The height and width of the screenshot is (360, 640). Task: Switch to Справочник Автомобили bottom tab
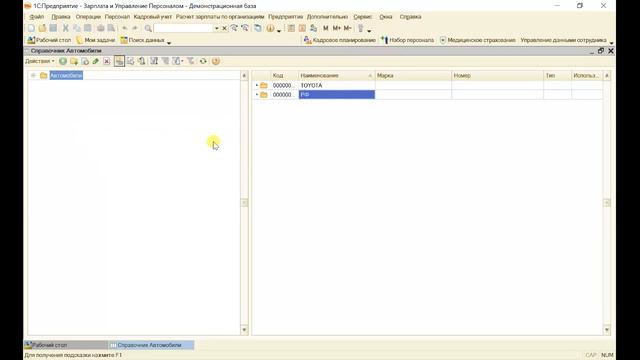[151, 345]
